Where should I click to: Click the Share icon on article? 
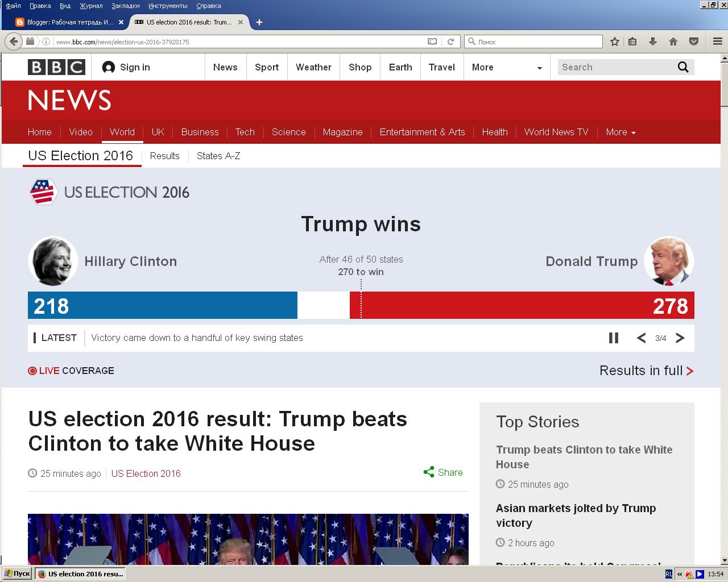tap(429, 472)
